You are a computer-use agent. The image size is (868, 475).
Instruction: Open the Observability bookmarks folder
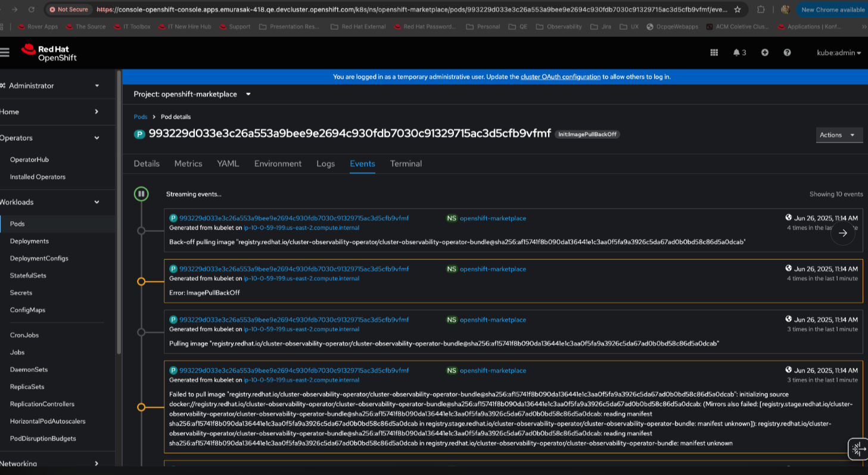559,27
